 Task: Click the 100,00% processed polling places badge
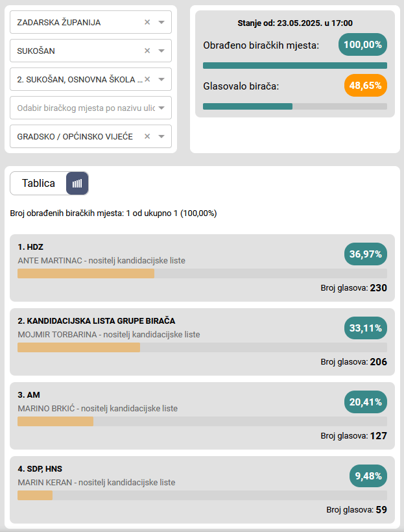(x=362, y=45)
